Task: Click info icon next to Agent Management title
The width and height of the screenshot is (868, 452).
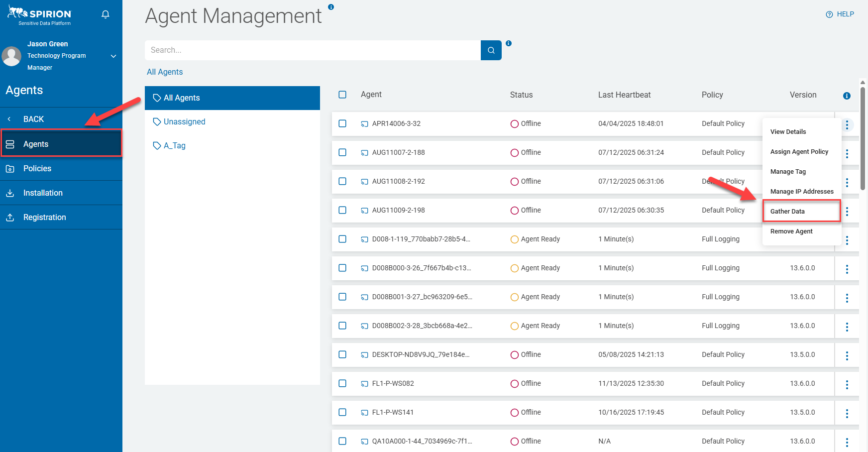Action: [331, 7]
